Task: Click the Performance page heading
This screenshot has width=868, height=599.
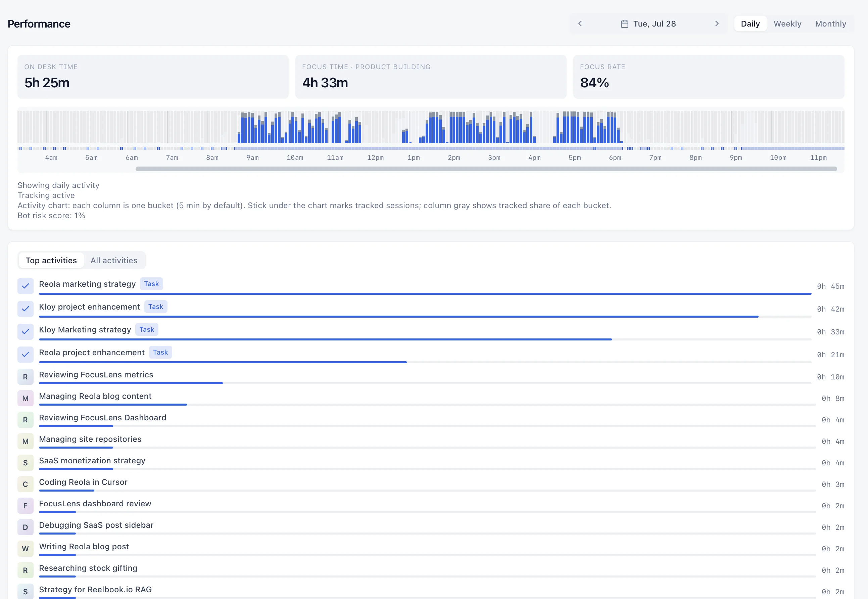Action: pos(39,24)
